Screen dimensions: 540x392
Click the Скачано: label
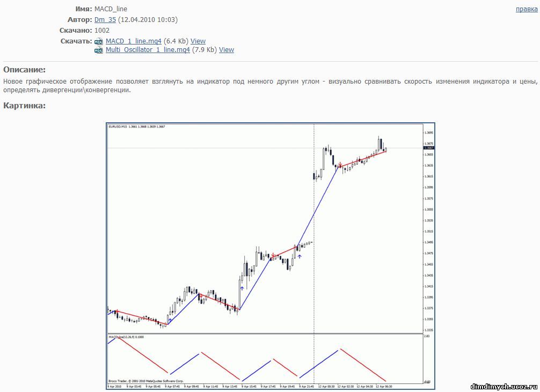tap(76, 30)
